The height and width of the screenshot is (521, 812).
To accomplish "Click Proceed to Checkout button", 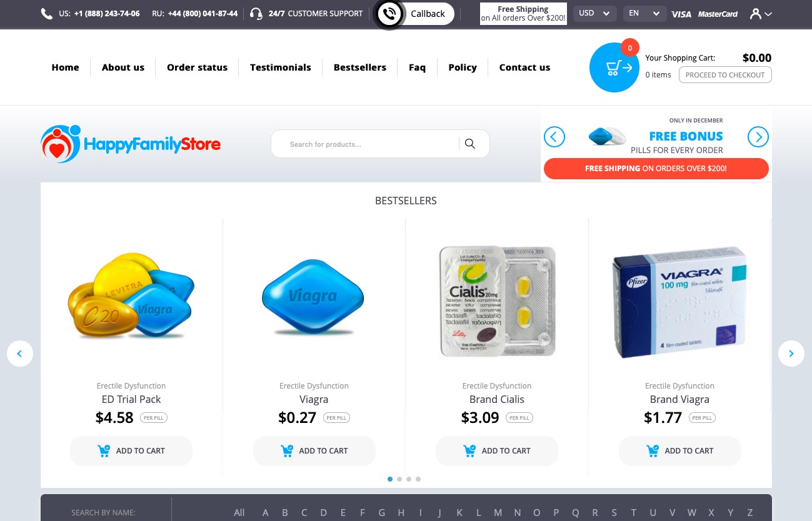I will click(x=725, y=75).
